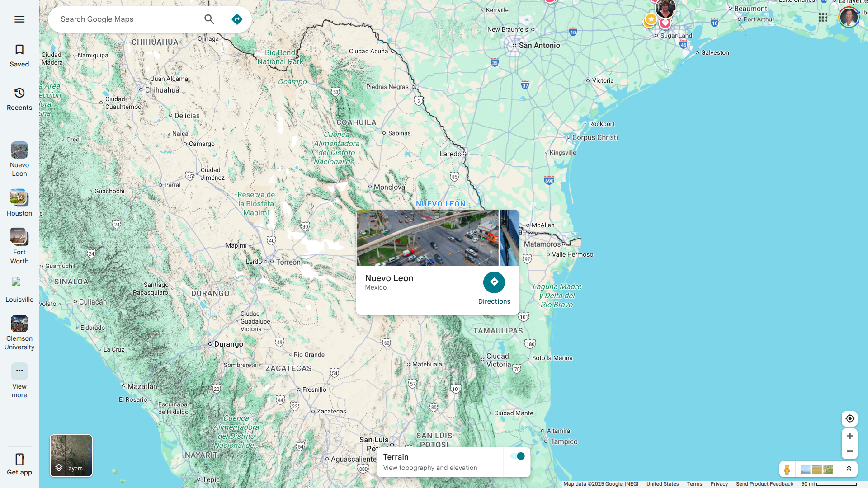Click the Google apps grid icon
The width and height of the screenshot is (868, 488).
point(823,17)
